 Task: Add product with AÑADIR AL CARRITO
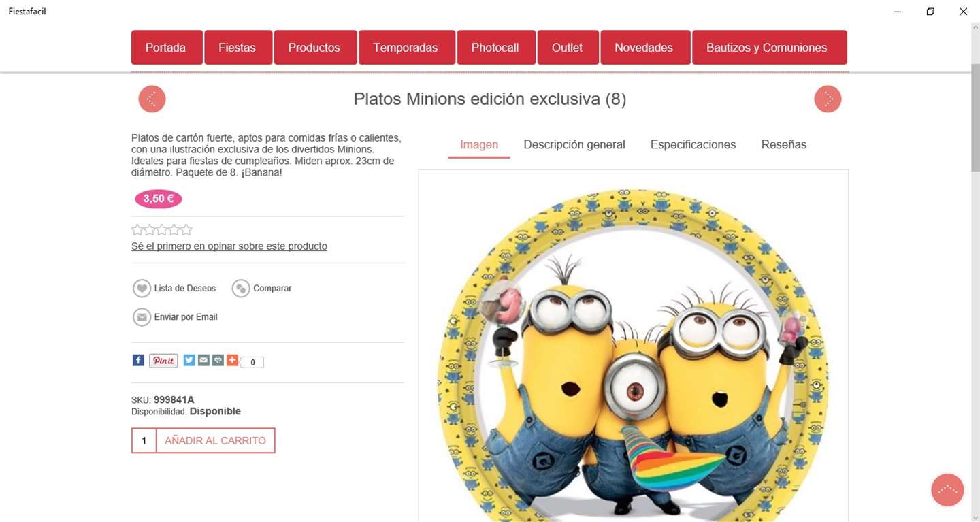point(216,440)
